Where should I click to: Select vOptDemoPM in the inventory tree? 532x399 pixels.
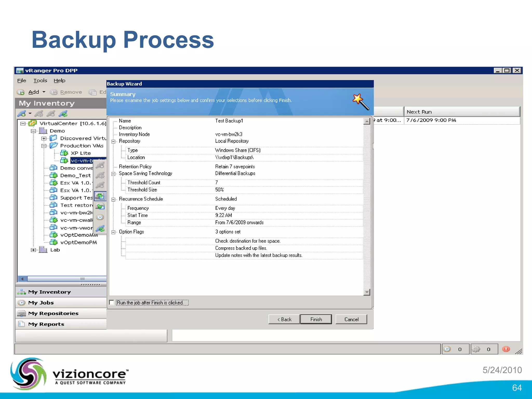pyautogui.click(x=79, y=242)
